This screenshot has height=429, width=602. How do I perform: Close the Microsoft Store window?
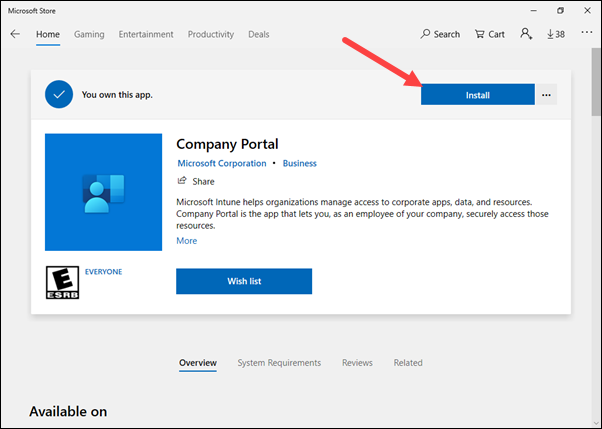pos(587,11)
